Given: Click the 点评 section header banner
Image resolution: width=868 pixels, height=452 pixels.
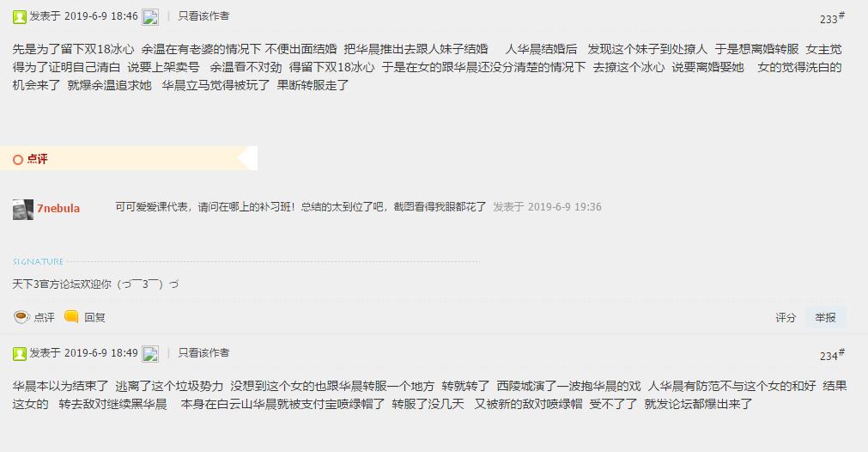Looking at the screenshot, I should click(129, 158).
